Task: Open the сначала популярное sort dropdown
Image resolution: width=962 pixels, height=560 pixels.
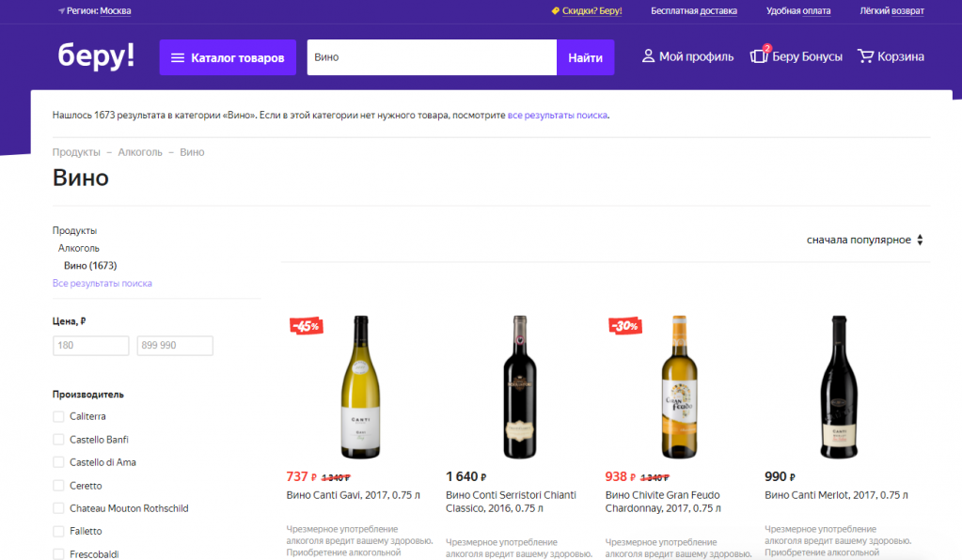Action: coord(865,240)
